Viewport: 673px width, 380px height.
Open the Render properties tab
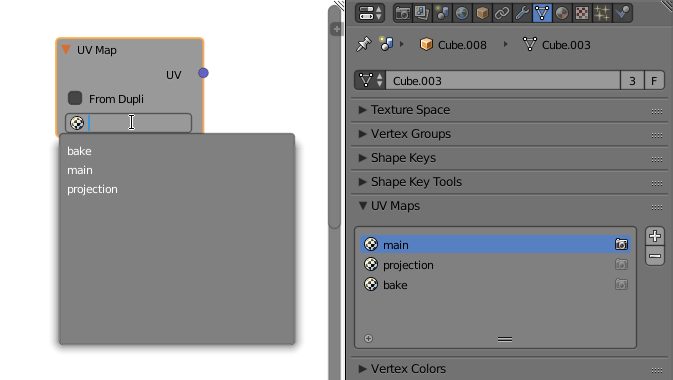click(403, 13)
